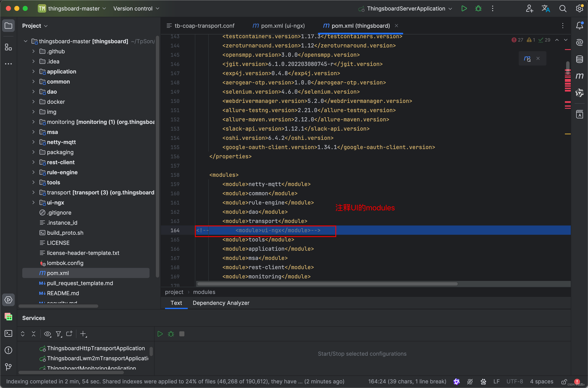588x388 pixels.
Task: Open the Maven tool window icon
Action: 579,76
